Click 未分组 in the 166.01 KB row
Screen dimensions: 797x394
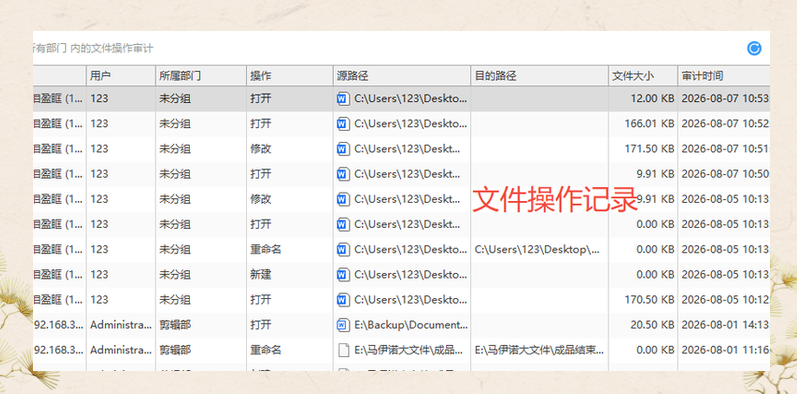[x=175, y=124]
